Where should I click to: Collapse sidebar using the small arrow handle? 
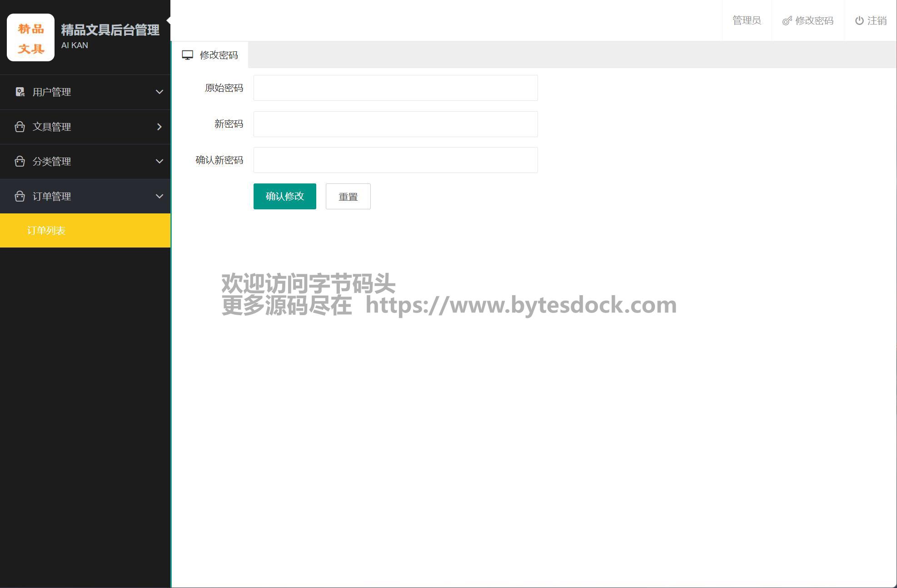coord(169,20)
